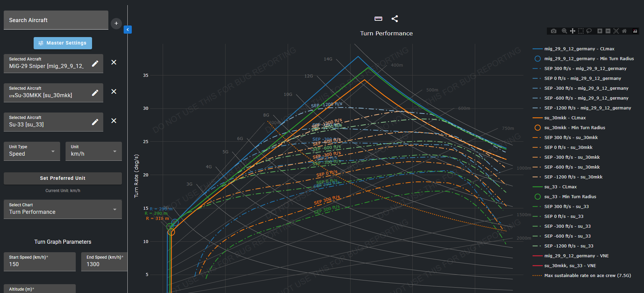Click the End Speed input field
Viewport: 644px width, 293px height.
(x=104, y=261)
